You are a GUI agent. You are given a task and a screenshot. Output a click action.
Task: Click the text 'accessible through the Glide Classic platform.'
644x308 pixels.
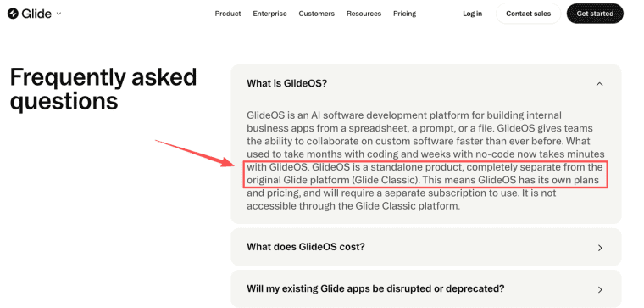pos(353,206)
